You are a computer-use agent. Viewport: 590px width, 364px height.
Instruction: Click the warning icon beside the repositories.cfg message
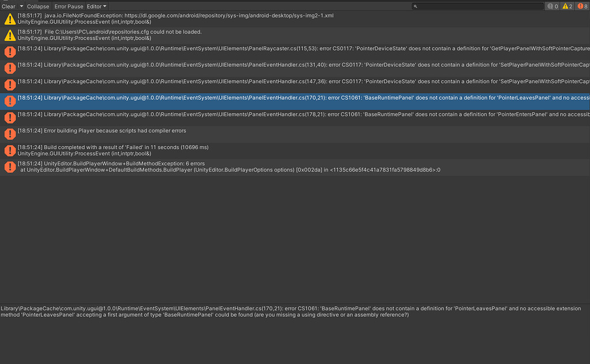(9, 35)
